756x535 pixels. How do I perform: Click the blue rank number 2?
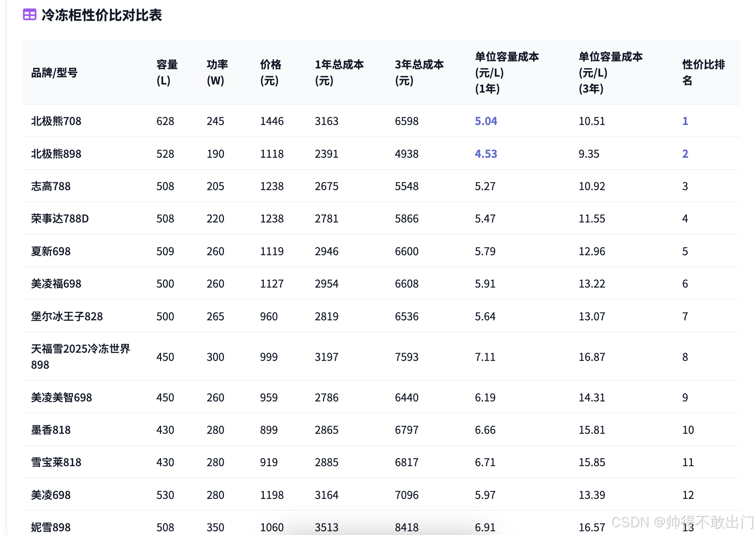pyautogui.click(x=685, y=154)
